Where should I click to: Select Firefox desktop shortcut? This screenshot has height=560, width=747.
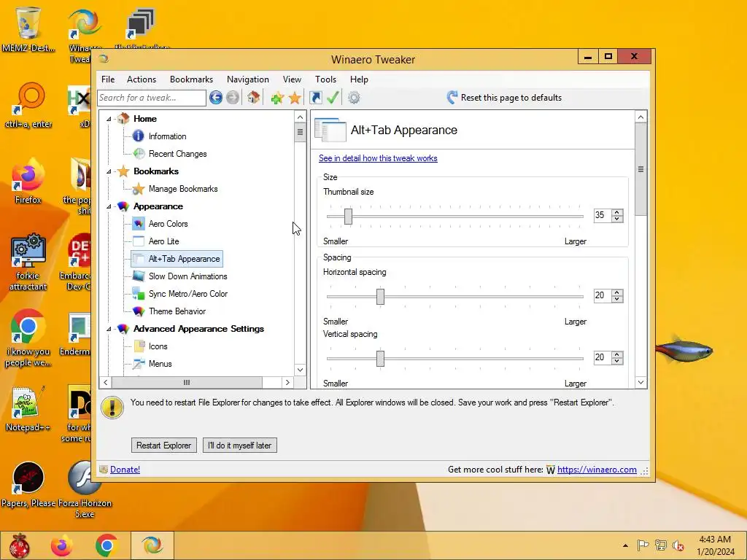tap(28, 182)
